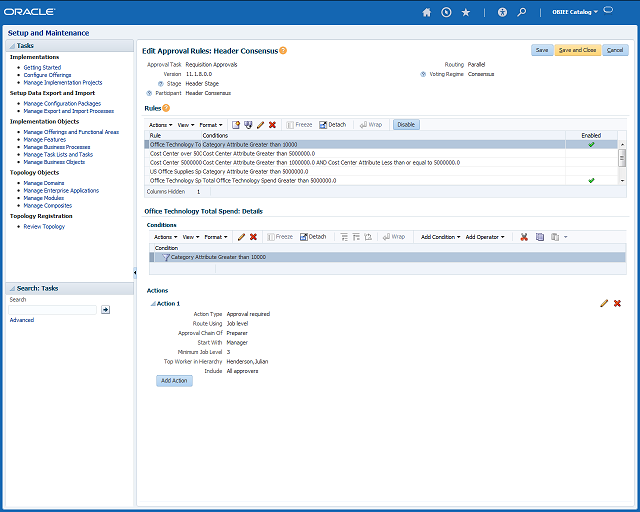Go to the Home icon in header
Image resolution: width=640 pixels, height=512 pixels.
(427, 12)
